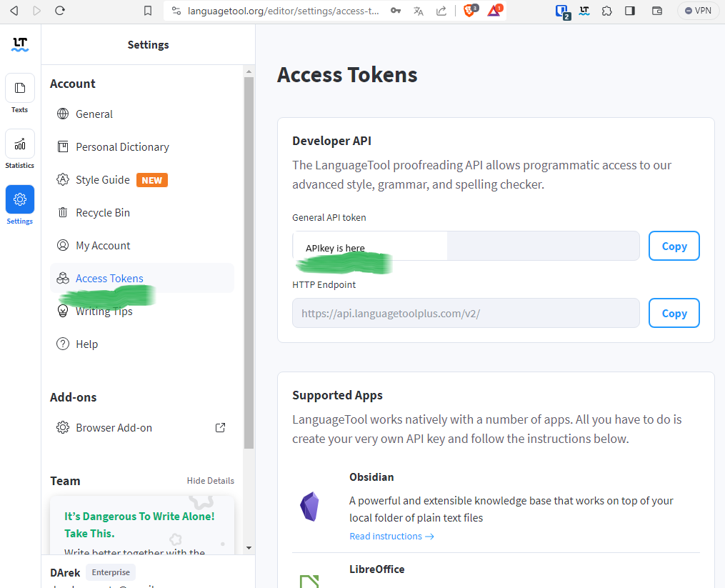
Task: Open Browser Add-on link
Action: [x=142, y=427]
